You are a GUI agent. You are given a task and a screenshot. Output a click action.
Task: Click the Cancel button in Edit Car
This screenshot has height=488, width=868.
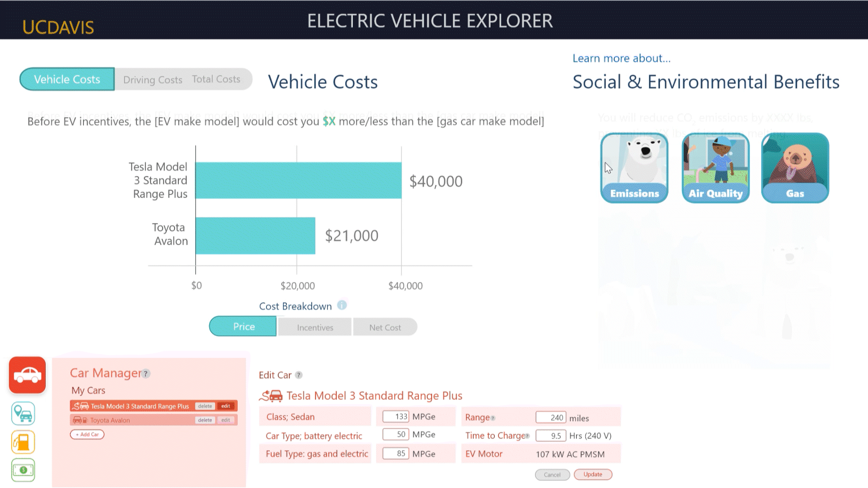tap(552, 475)
